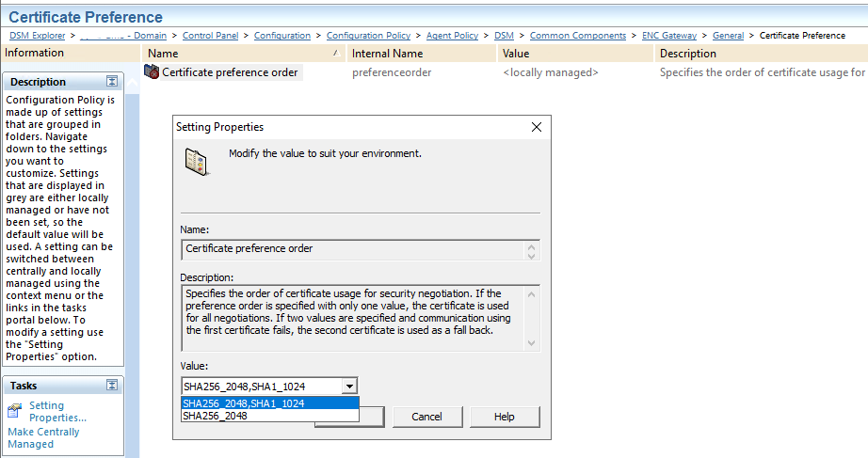This screenshot has height=458, width=868.
Task: Collapse the Tasks panel
Action: (112, 386)
